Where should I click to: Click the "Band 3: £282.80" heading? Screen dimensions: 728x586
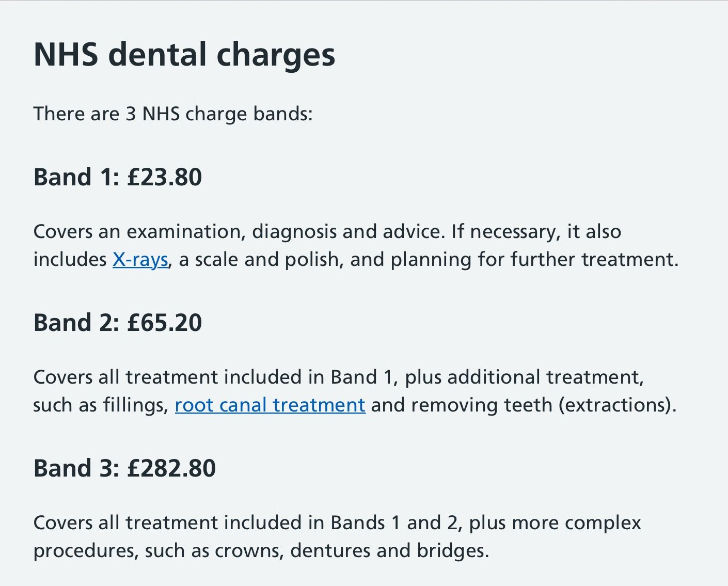click(124, 468)
